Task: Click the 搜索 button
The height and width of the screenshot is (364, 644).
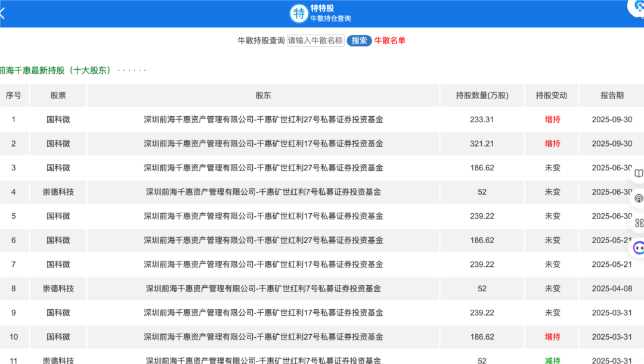Action: point(359,41)
